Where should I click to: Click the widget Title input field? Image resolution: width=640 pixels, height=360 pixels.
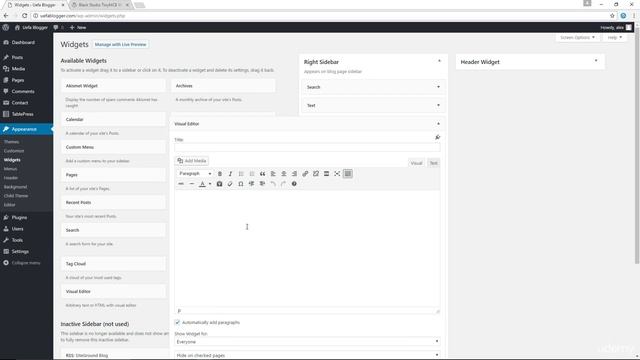(x=307, y=147)
